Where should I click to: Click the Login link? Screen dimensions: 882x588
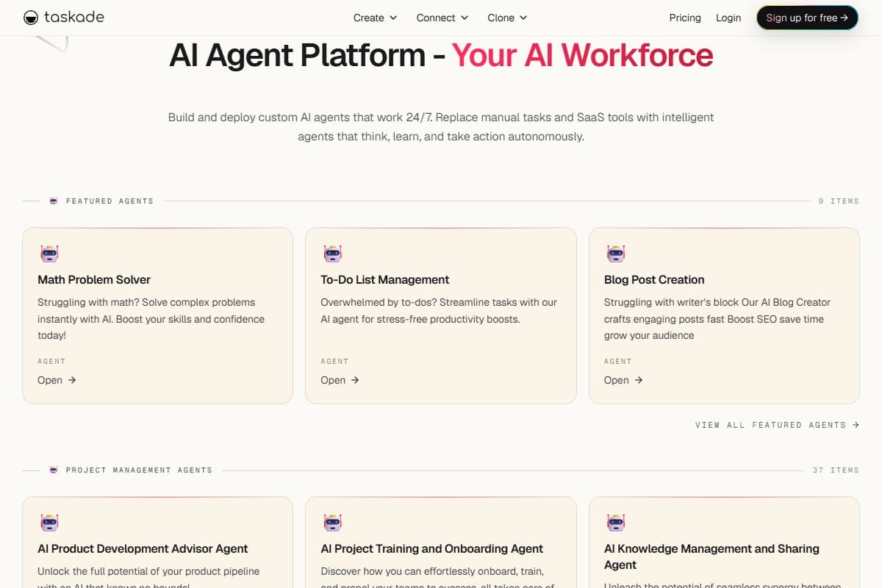(x=728, y=18)
